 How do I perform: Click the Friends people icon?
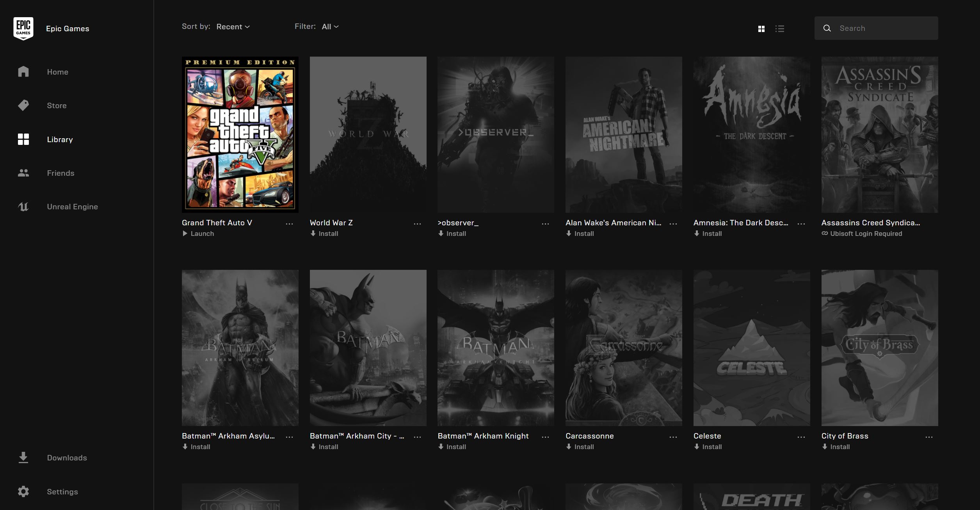point(23,173)
